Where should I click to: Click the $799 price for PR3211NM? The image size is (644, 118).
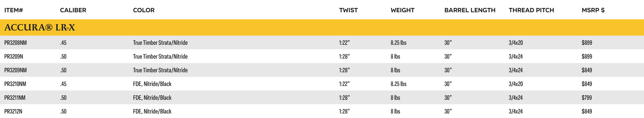pyautogui.click(x=587, y=98)
